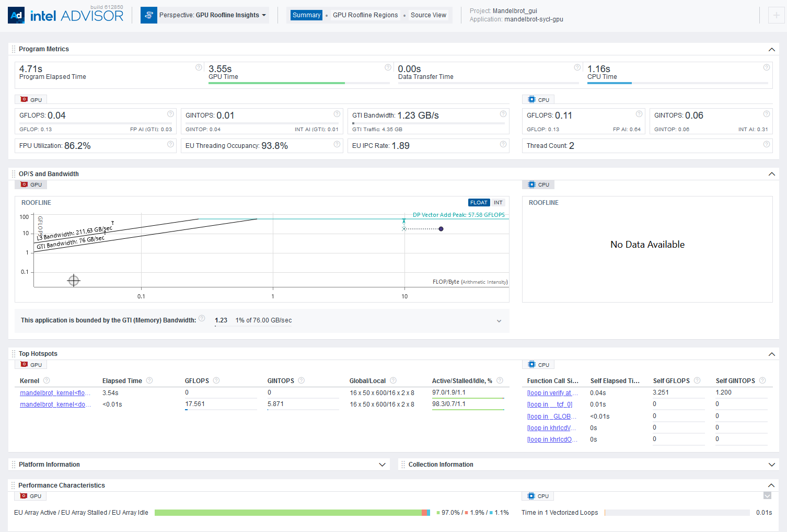Open the first mandelbrot_kernel<flo... hotspot link
This screenshot has height=532, width=787.
pyautogui.click(x=55, y=393)
